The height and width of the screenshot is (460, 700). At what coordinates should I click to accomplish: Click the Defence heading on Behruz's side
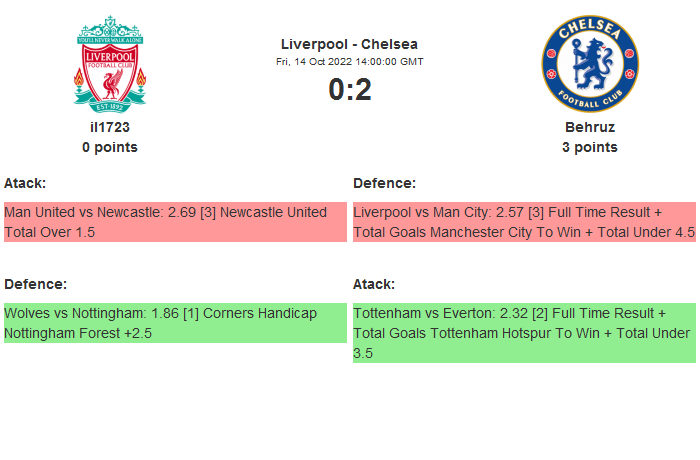click(x=384, y=183)
